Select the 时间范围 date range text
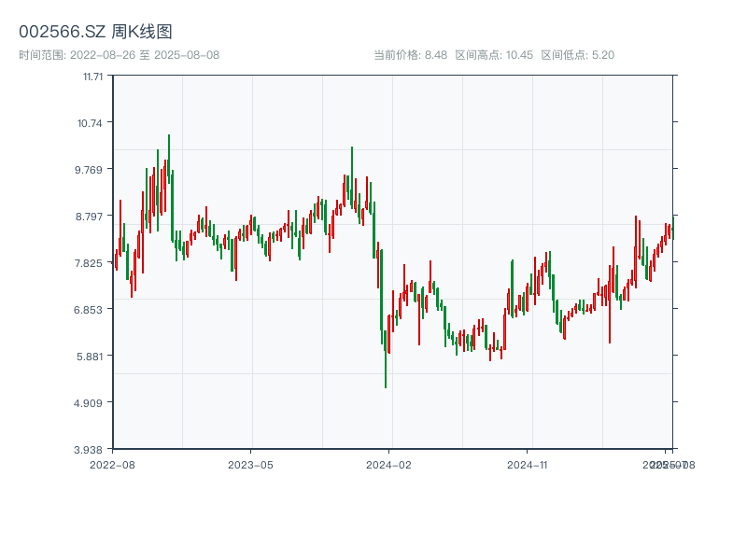The image size is (747, 560). point(119,55)
